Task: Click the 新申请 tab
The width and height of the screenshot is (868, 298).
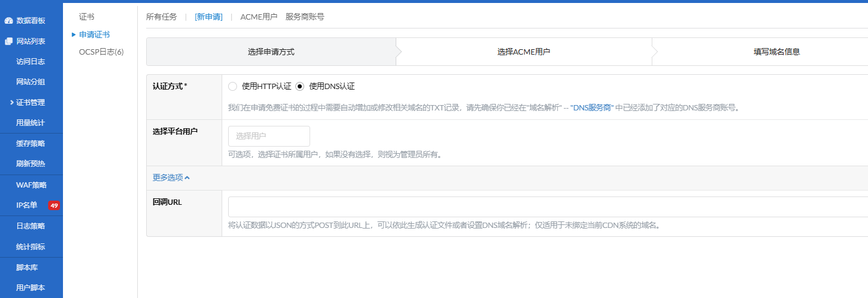Action: (209, 17)
